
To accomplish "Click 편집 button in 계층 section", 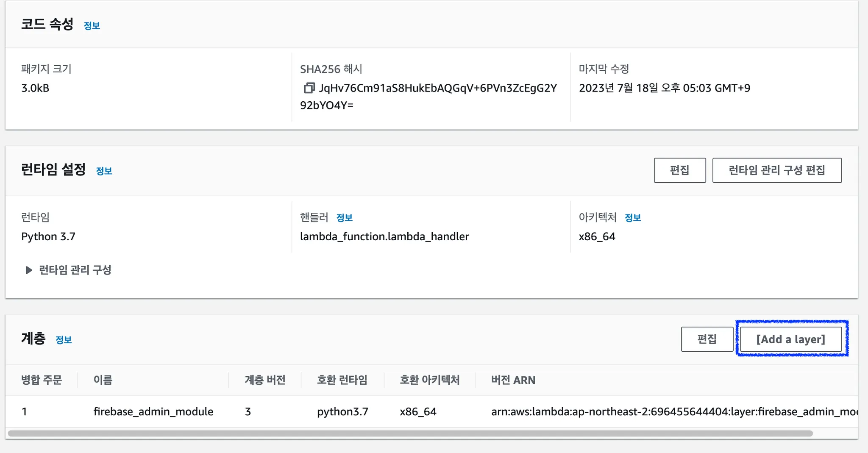I will coord(707,339).
